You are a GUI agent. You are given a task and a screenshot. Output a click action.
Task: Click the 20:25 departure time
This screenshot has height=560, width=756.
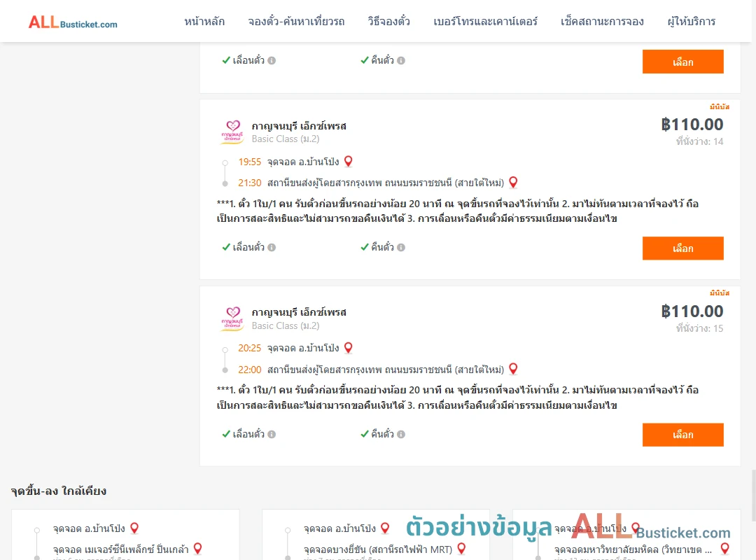pos(249,349)
